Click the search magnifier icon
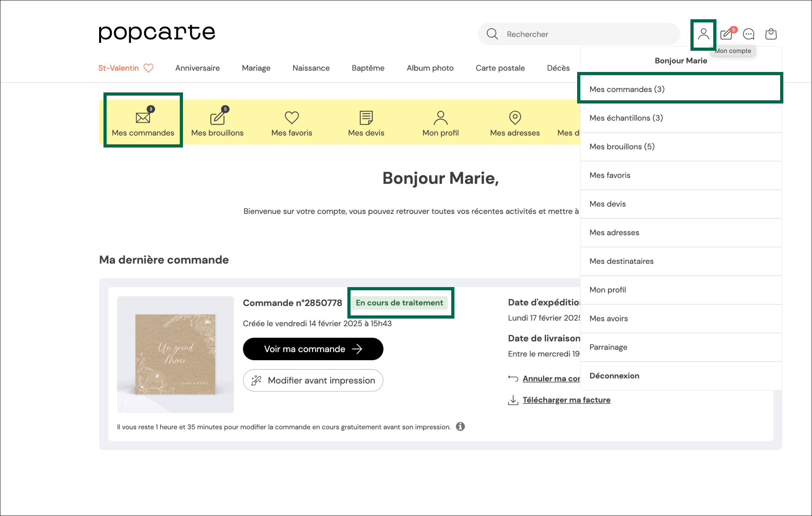812x516 pixels. coord(492,34)
